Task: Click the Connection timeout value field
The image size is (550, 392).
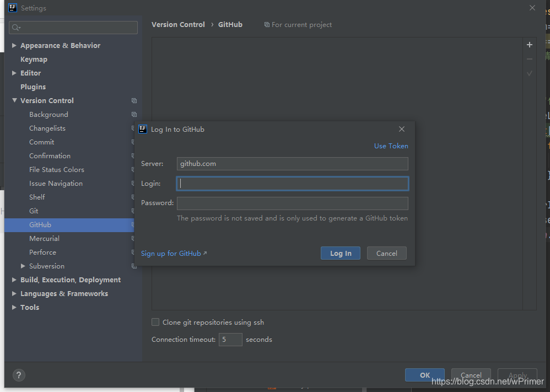Action: pos(230,340)
